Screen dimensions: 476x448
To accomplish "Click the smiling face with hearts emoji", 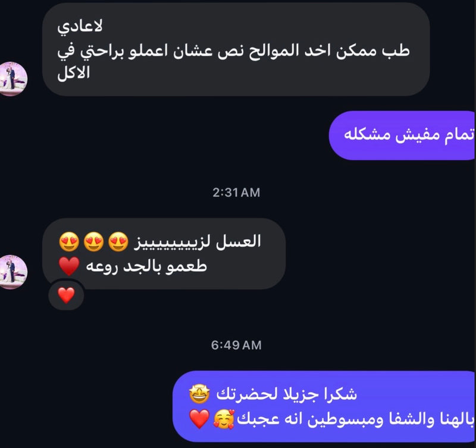I will (224, 419).
